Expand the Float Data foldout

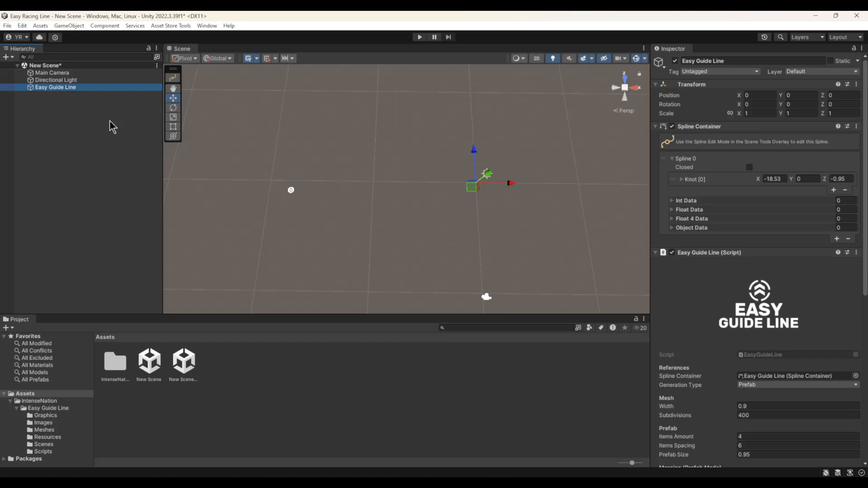coord(672,210)
